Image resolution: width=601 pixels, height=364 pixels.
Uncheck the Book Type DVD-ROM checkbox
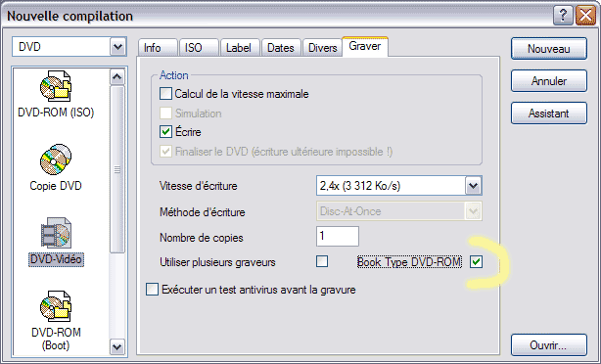pos(476,261)
